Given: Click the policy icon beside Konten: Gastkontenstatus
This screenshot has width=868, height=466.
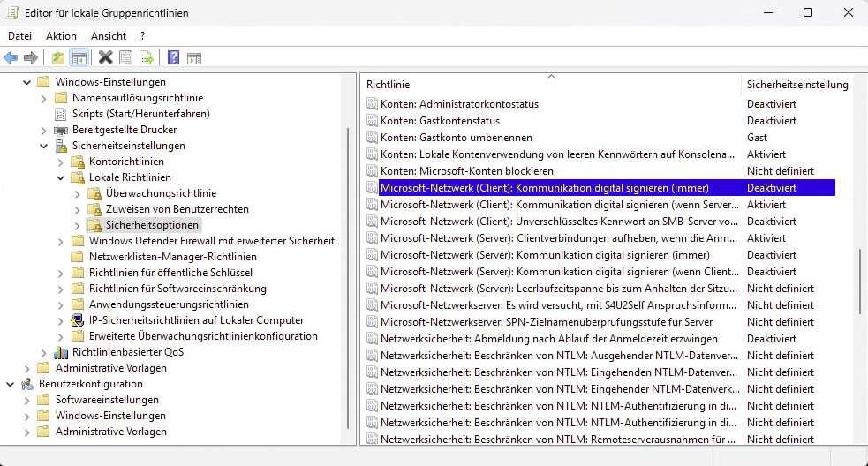Looking at the screenshot, I should [x=372, y=121].
